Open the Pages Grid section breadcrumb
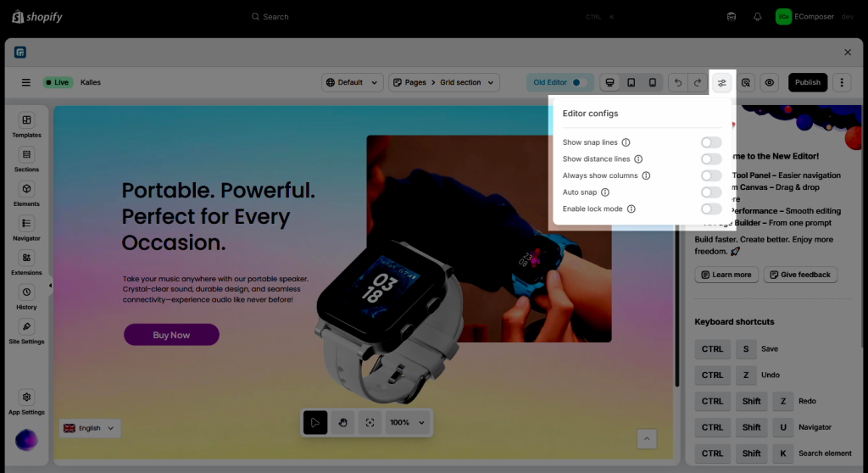This screenshot has height=473, width=868. (x=444, y=82)
